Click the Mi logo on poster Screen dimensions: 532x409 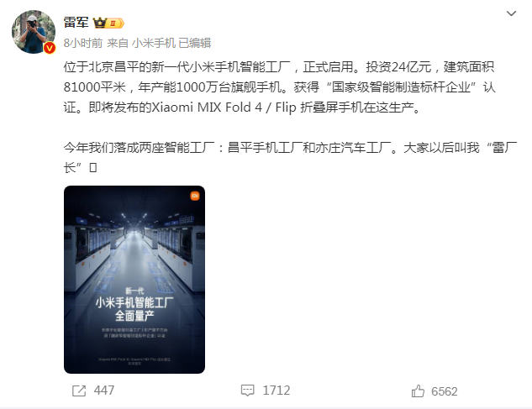tap(195, 196)
